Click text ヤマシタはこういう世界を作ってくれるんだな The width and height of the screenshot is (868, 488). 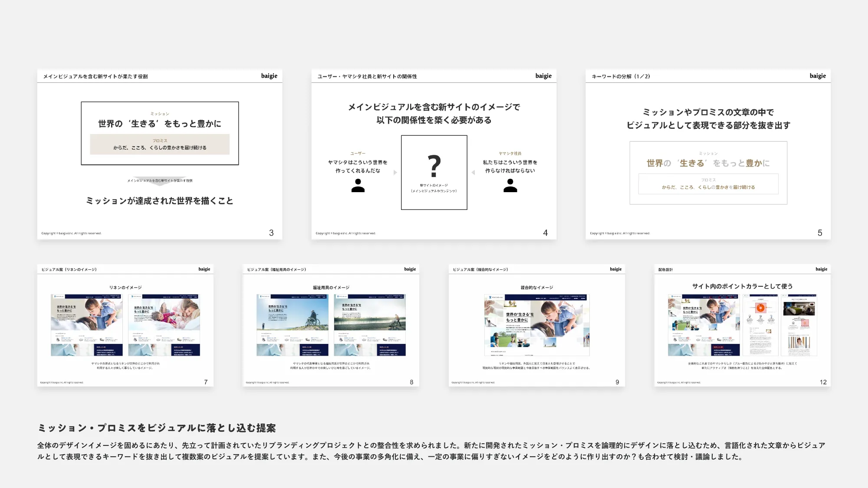point(358,167)
